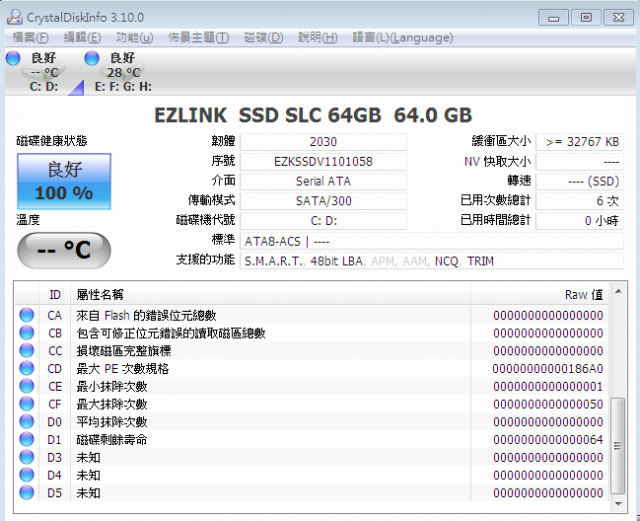The width and height of the screenshot is (640, 521).
Task: Click the Raw 值 column header
Action: (x=539, y=294)
